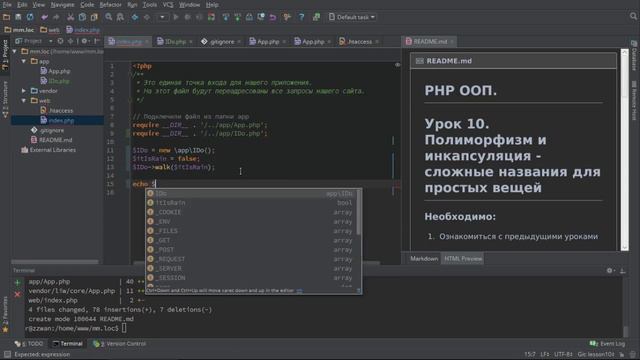Click the VCS commit changes icon
640x360 pixels.
click(238, 17)
